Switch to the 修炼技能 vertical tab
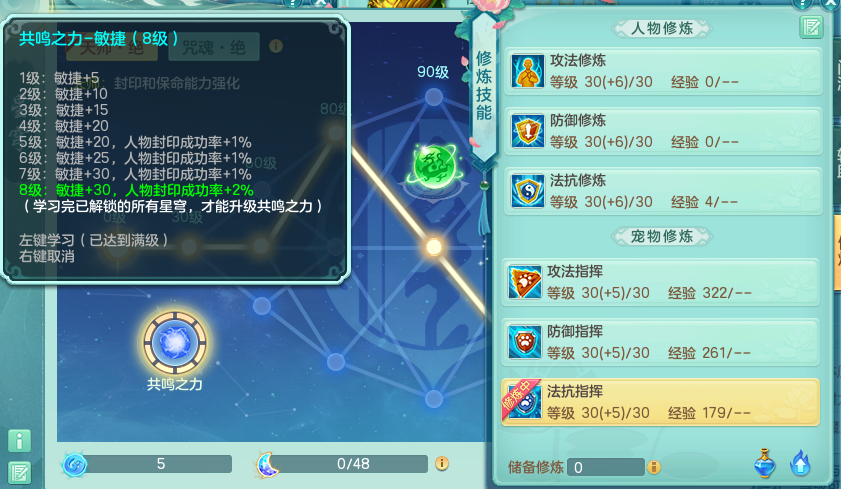The width and height of the screenshot is (841, 489). (484, 86)
